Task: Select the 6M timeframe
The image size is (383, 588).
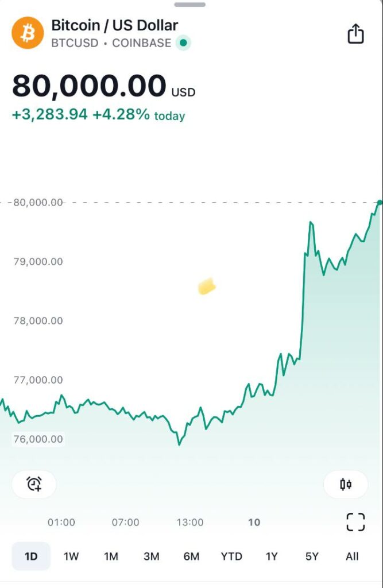Action: pos(191,556)
